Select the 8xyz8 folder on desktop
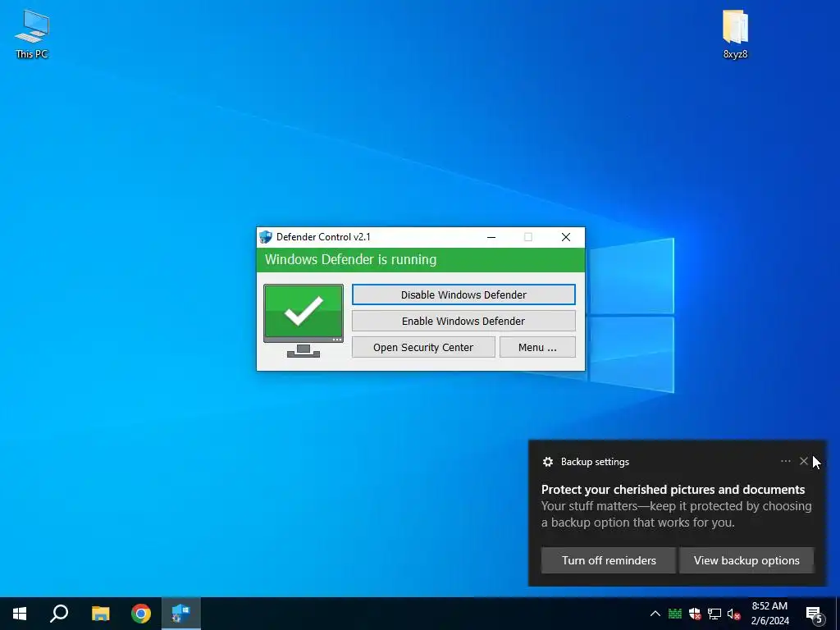Screen dimensions: 840x630 click(735, 34)
